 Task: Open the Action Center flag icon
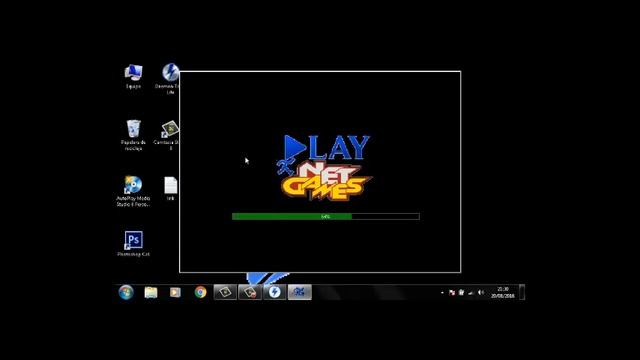(451, 293)
